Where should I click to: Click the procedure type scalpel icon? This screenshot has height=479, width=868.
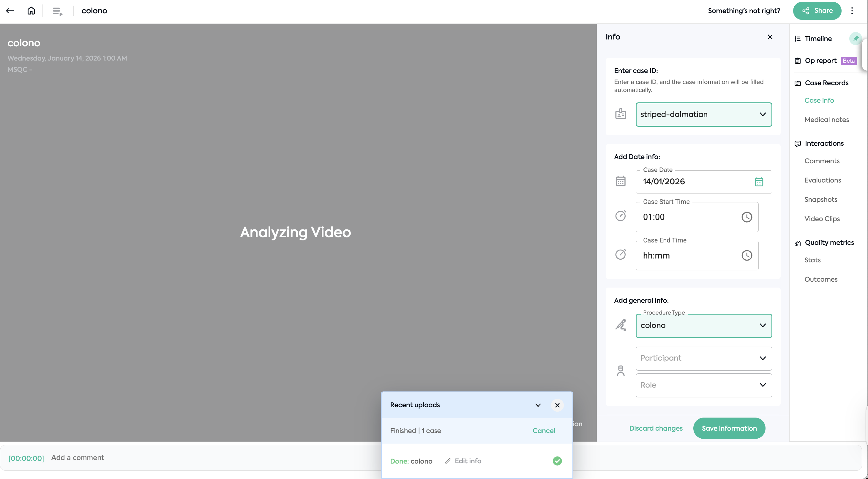coord(621,325)
